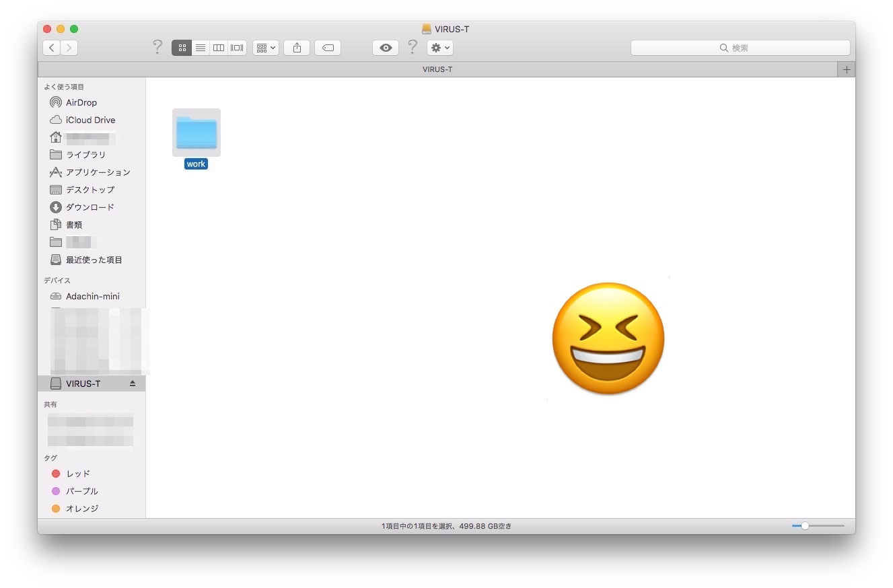Screen dimensions: 893x588
Task: Click the 検索 search field
Action: point(740,48)
